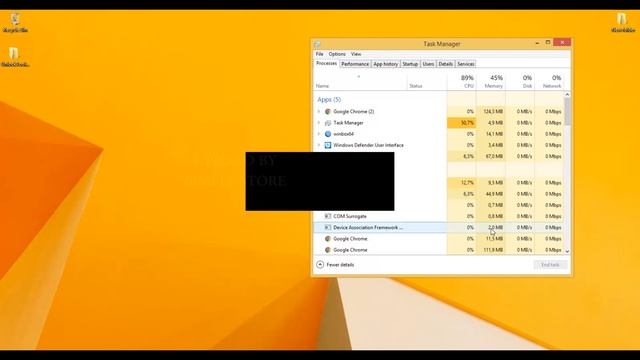Sort by the CPU column header
Image resolution: width=640 pixels, height=360 pixels.
462,82
